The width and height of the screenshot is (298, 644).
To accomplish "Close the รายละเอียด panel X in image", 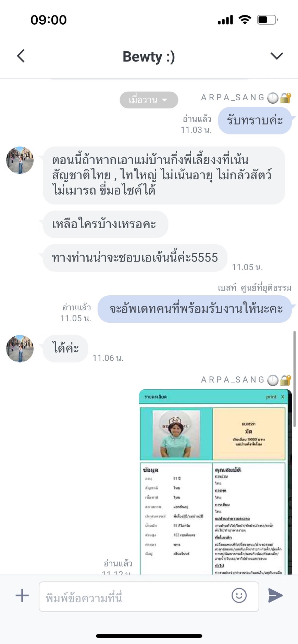I will [x=283, y=397].
